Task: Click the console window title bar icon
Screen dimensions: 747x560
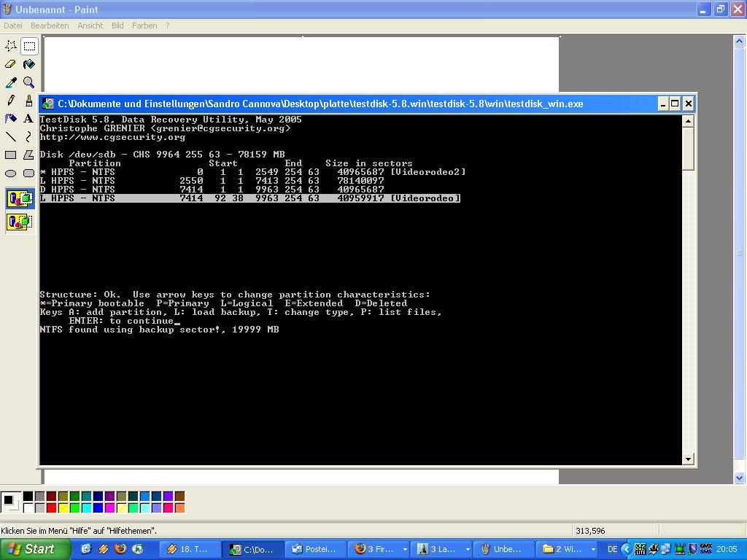Action: (48, 104)
